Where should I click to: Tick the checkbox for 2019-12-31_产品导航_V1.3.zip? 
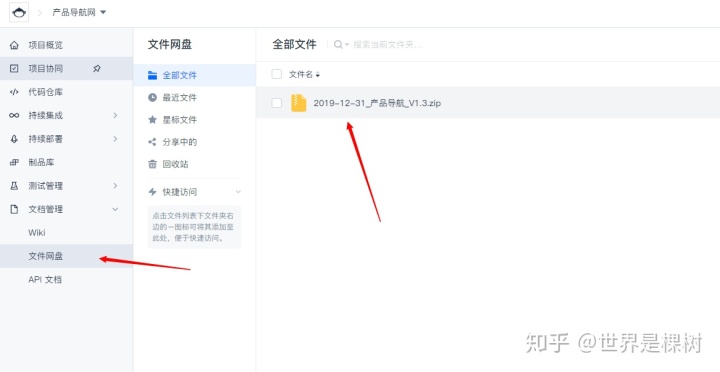pyautogui.click(x=276, y=103)
